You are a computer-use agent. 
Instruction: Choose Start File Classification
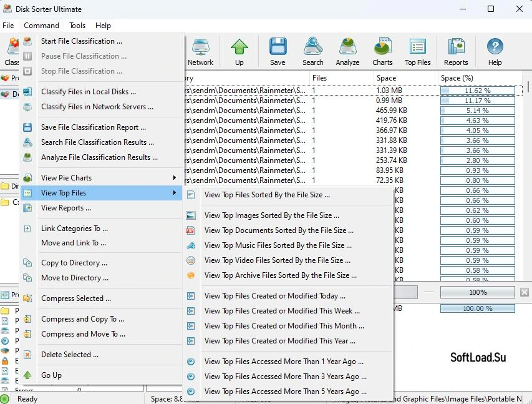[102, 41]
